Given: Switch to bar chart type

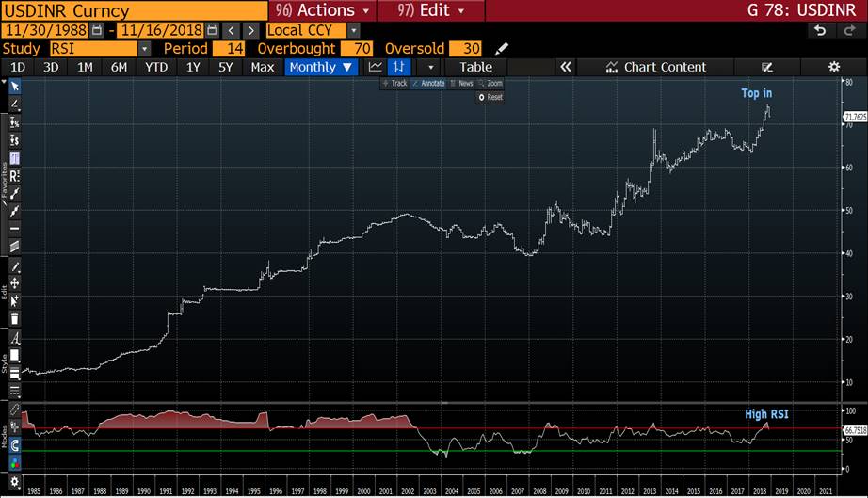Looking at the screenshot, I should pyautogui.click(x=398, y=67).
